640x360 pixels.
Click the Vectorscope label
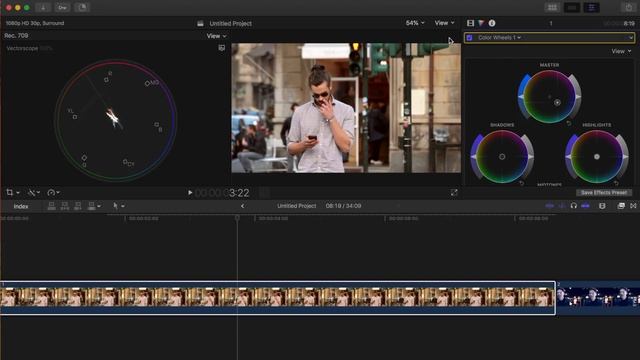pyautogui.click(x=22, y=48)
